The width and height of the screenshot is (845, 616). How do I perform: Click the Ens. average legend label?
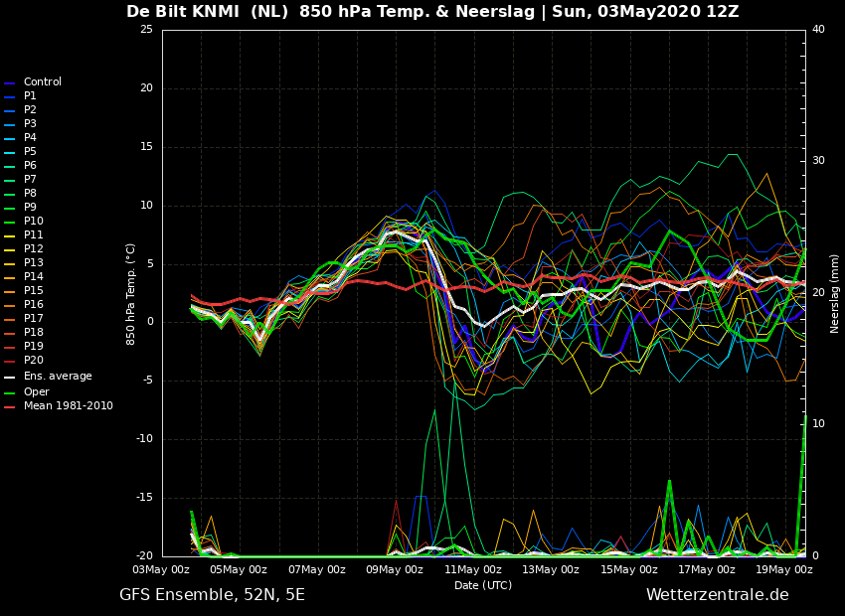58,376
